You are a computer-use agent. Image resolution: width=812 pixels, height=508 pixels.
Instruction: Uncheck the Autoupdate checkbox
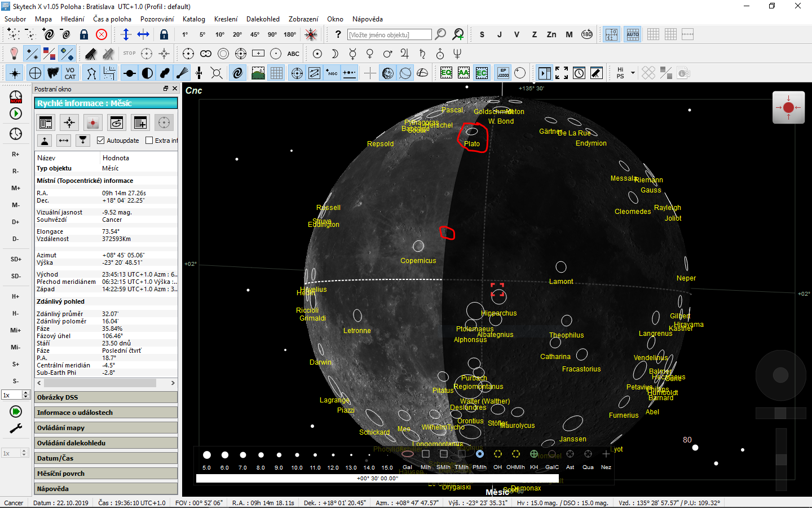100,140
